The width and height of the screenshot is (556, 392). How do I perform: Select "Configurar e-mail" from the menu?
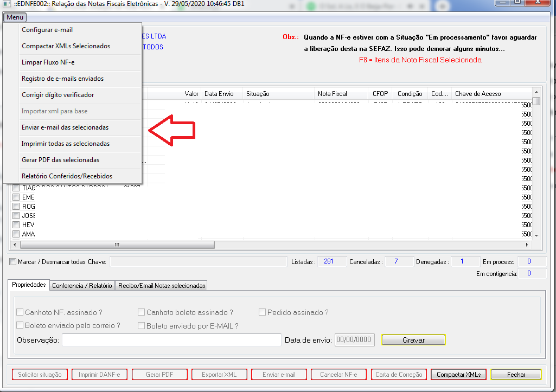tap(47, 30)
